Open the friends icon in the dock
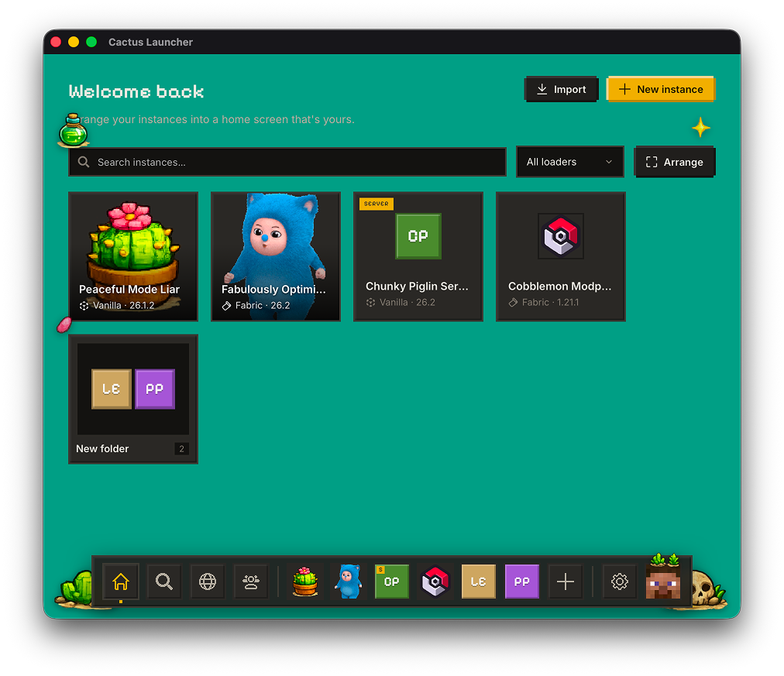 click(x=251, y=582)
